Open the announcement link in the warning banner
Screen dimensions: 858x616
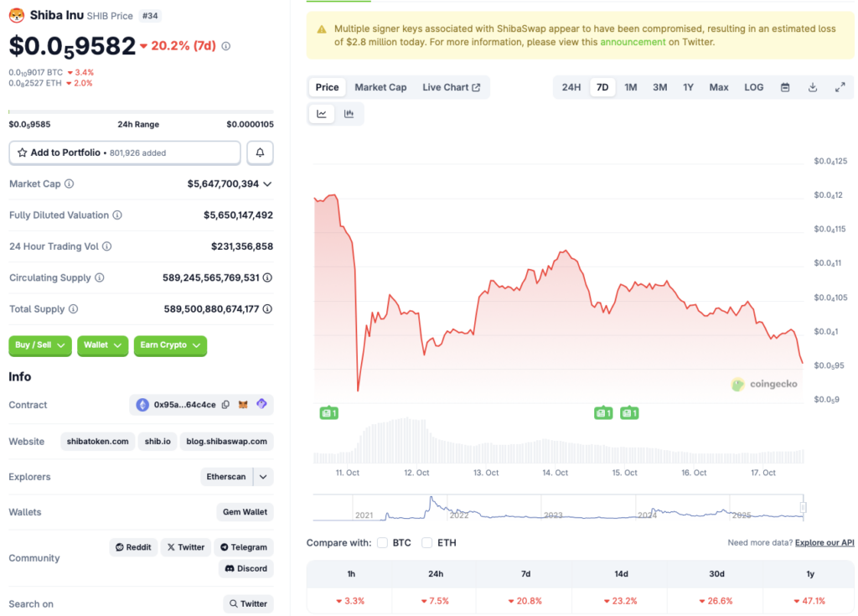633,42
